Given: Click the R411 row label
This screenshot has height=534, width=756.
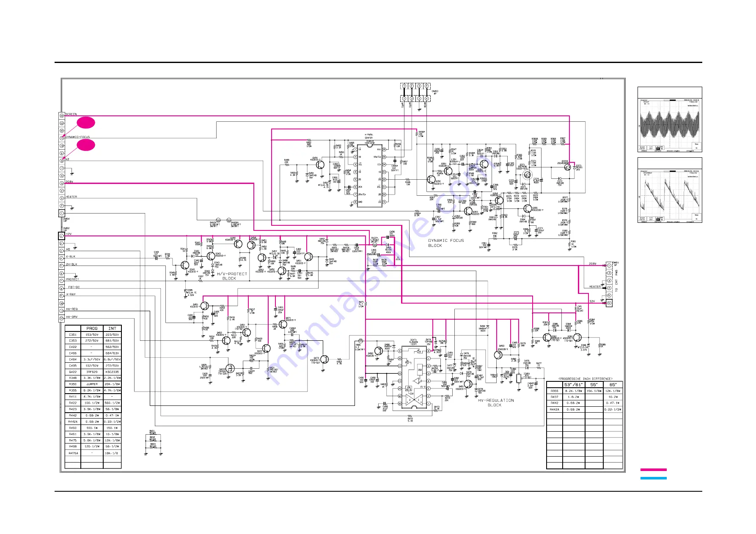Looking at the screenshot, I should [73, 397].
